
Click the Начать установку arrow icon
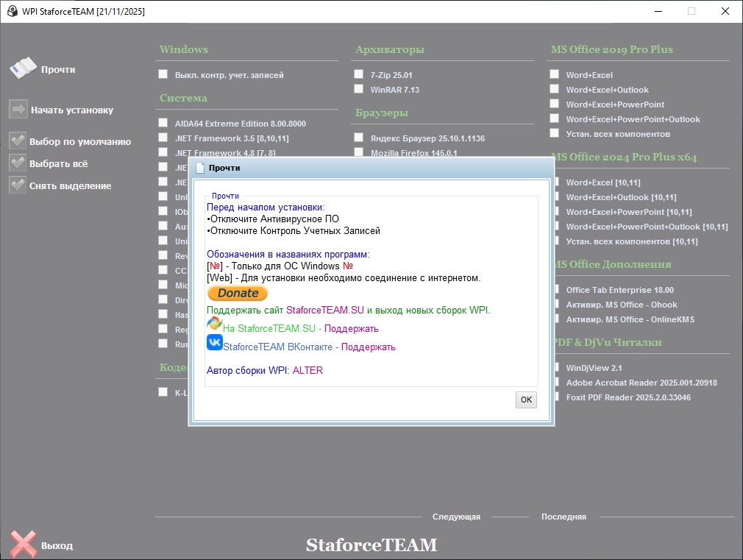pyautogui.click(x=18, y=110)
